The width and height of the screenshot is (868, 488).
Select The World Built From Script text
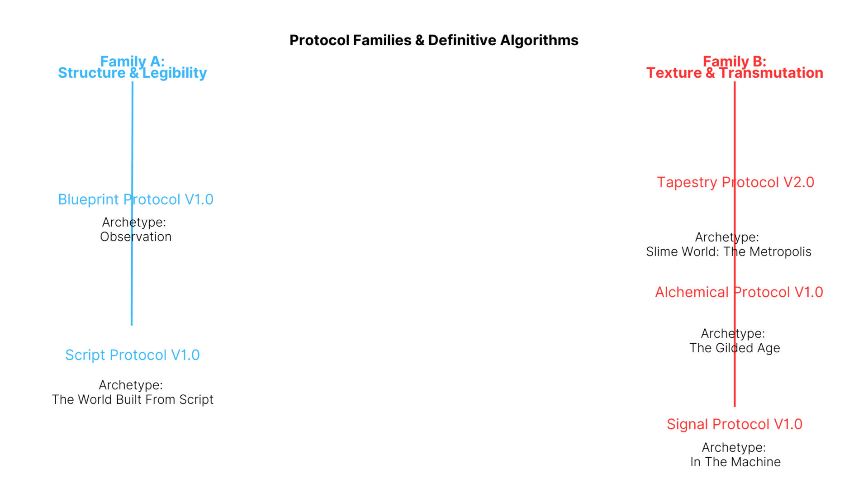[133, 400]
